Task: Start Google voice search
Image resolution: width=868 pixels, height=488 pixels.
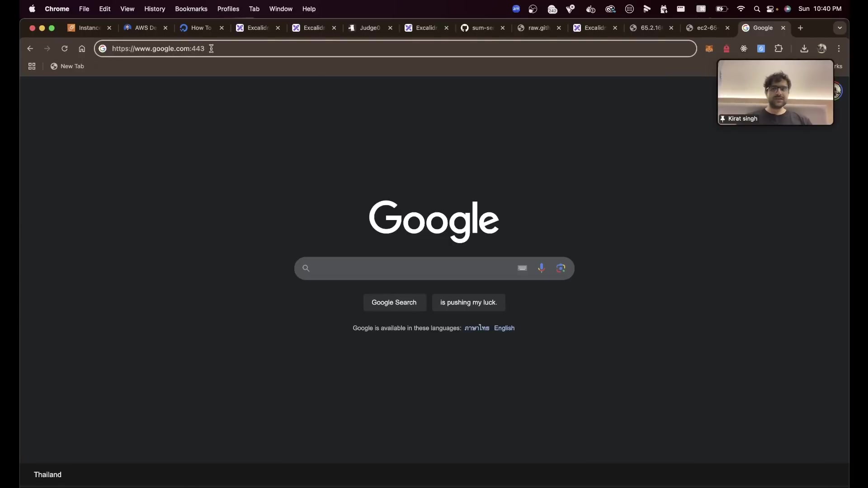Action: 542,268
